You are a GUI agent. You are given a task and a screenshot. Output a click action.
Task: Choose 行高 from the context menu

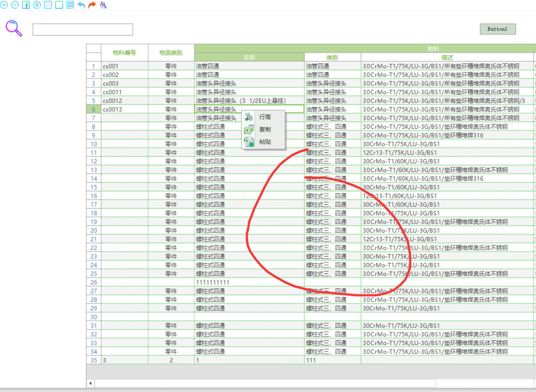coord(264,117)
